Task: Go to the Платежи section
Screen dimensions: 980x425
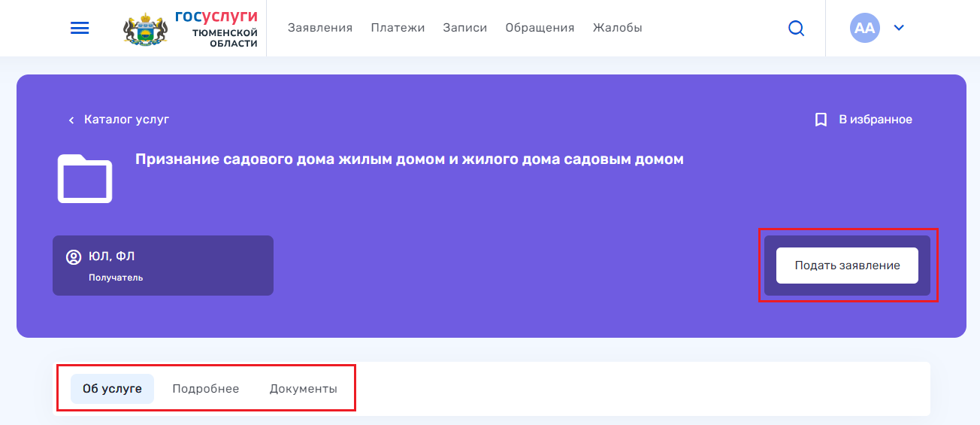Action: pyautogui.click(x=398, y=28)
